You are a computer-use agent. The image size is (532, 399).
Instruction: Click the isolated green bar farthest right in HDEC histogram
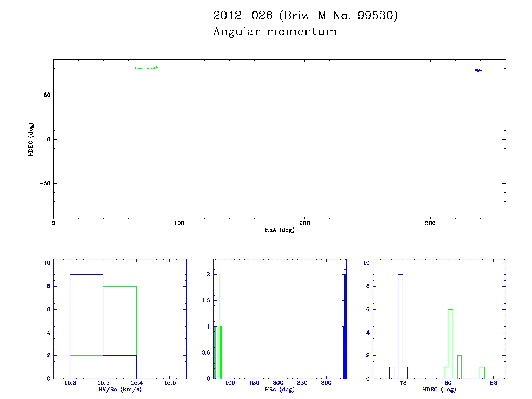482,373
